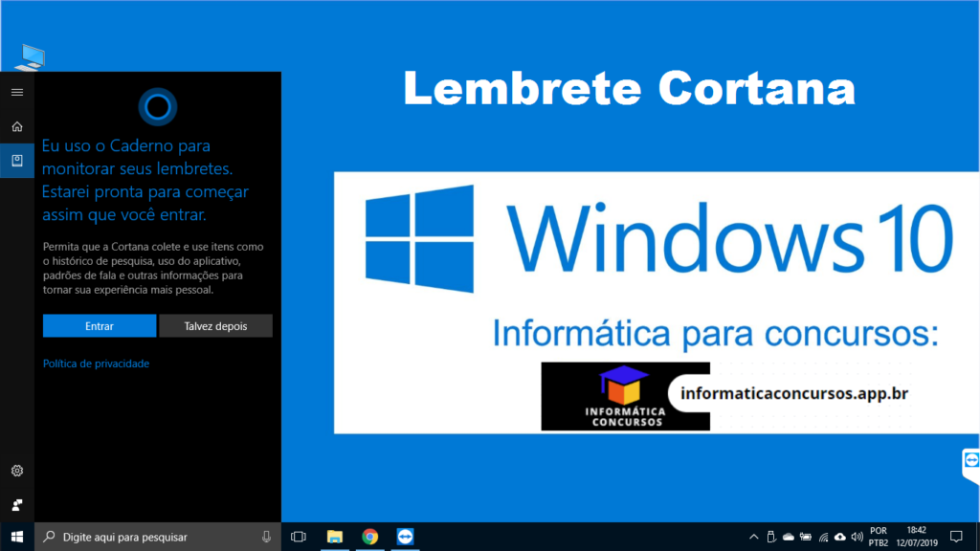Switch the POR PTB2 input language

(878, 537)
